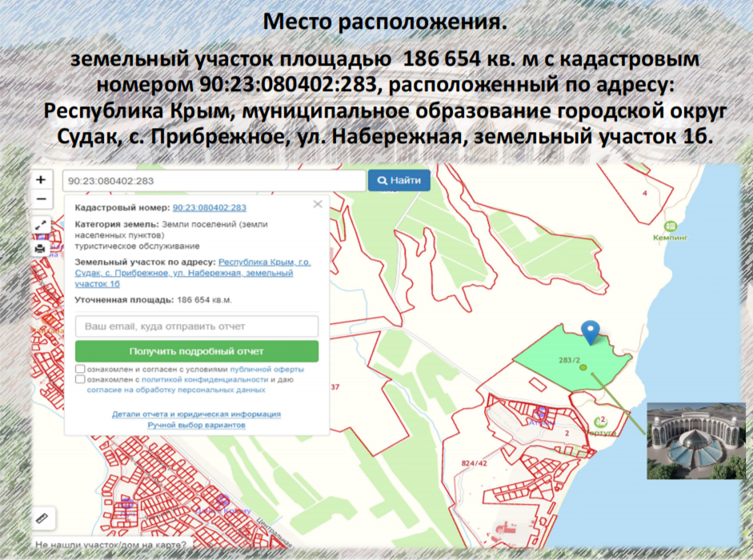Check the публичной оферты agreement box

(x=81, y=370)
